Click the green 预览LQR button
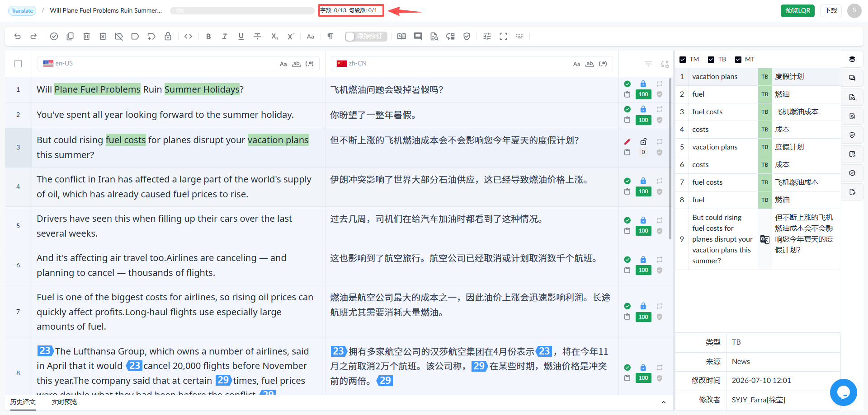Viewport: 868px width, 415px height. pos(797,10)
